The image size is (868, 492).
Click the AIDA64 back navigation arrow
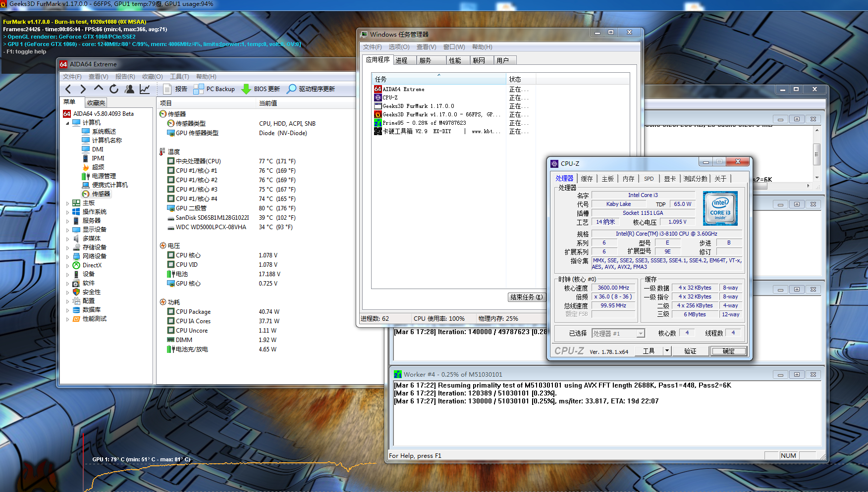click(x=68, y=89)
